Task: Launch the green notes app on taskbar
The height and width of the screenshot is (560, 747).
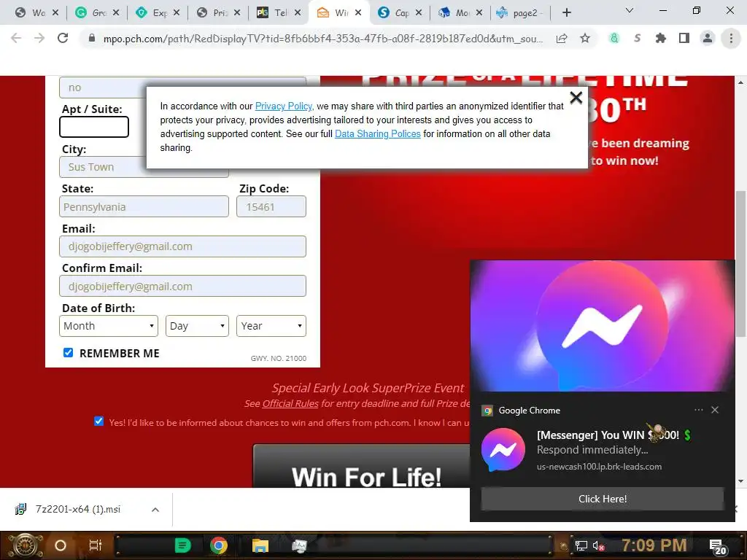Action: pyautogui.click(x=182, y=545)
